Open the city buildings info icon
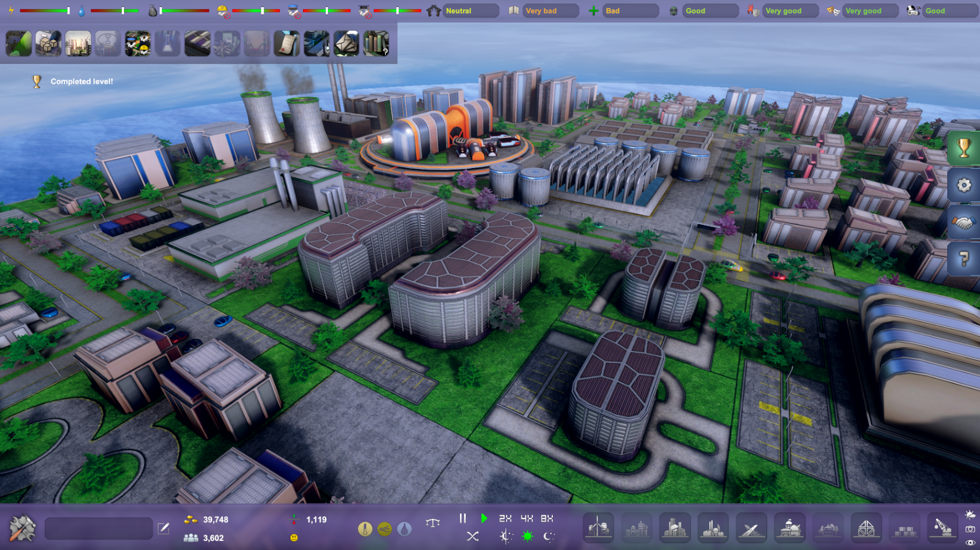The width and height of the screenshot is (980, 550). [317, 44]
